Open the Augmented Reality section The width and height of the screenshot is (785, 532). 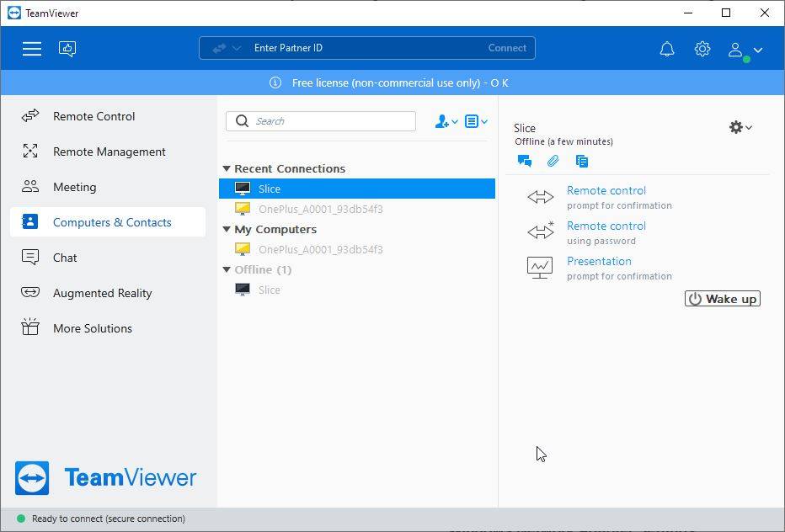101,293
